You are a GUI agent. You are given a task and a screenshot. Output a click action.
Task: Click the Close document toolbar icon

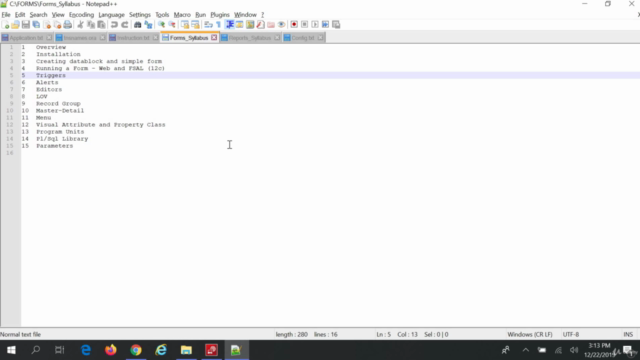pyautogui.click(x=47, y=24)
